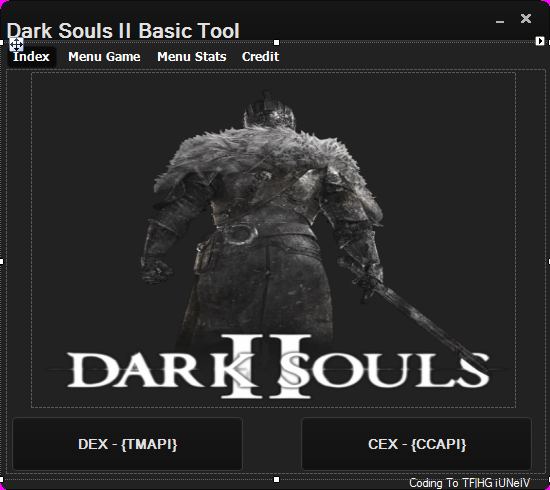
Task: Click the smart tag arrow glyph
Action: (540, 41)
